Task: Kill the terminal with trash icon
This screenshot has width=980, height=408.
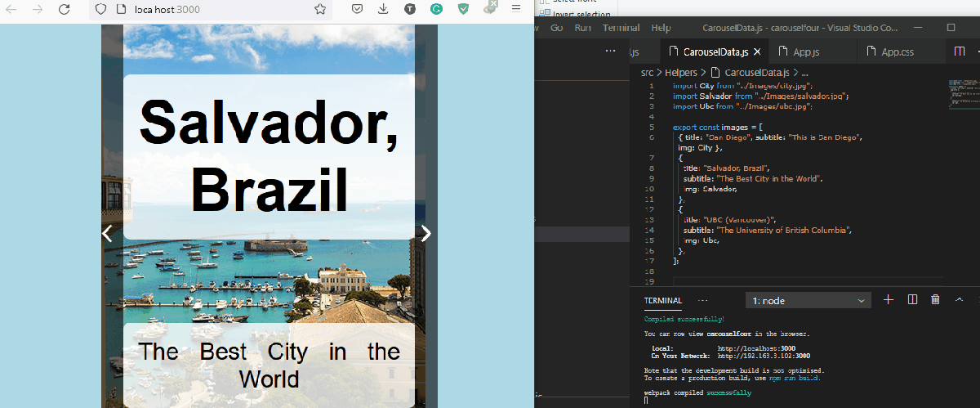Action: [936, 300]
